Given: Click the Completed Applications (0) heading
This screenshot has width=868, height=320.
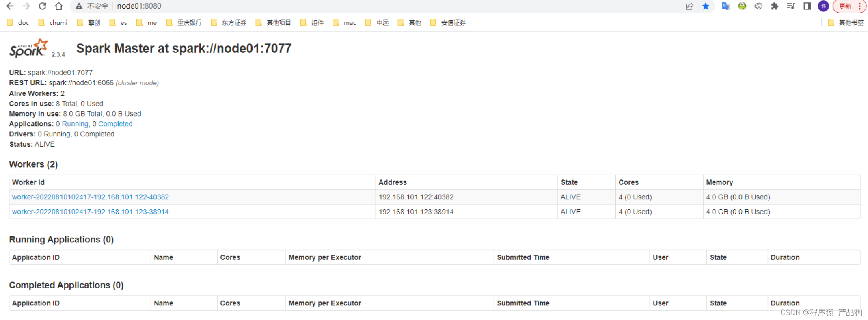Looking at the screenshot, I should (66, 285).
